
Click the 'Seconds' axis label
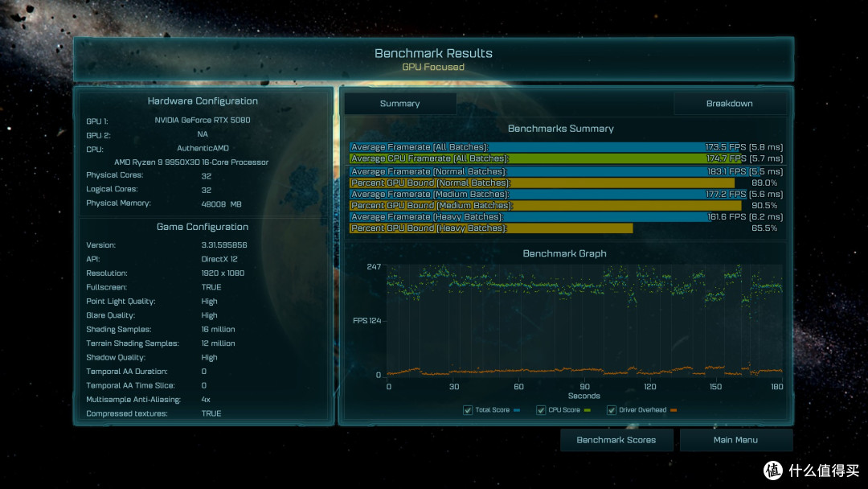click(584, 396)
